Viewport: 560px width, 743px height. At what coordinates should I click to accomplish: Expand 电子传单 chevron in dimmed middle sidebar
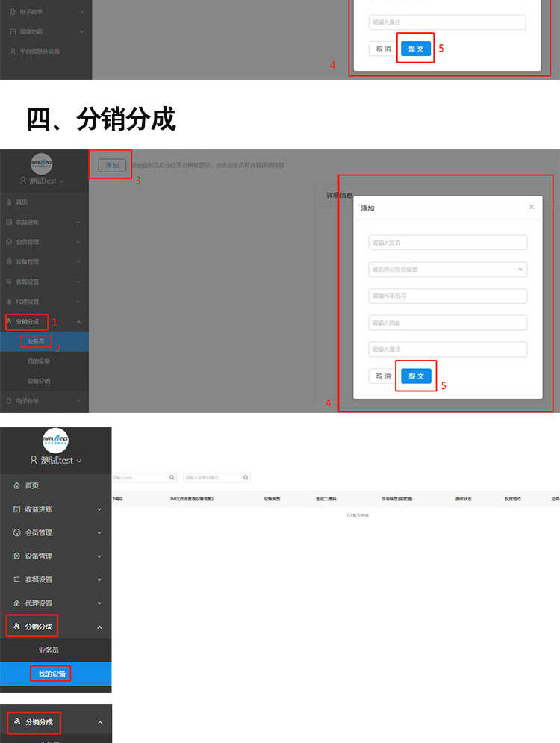click(78, 401)
